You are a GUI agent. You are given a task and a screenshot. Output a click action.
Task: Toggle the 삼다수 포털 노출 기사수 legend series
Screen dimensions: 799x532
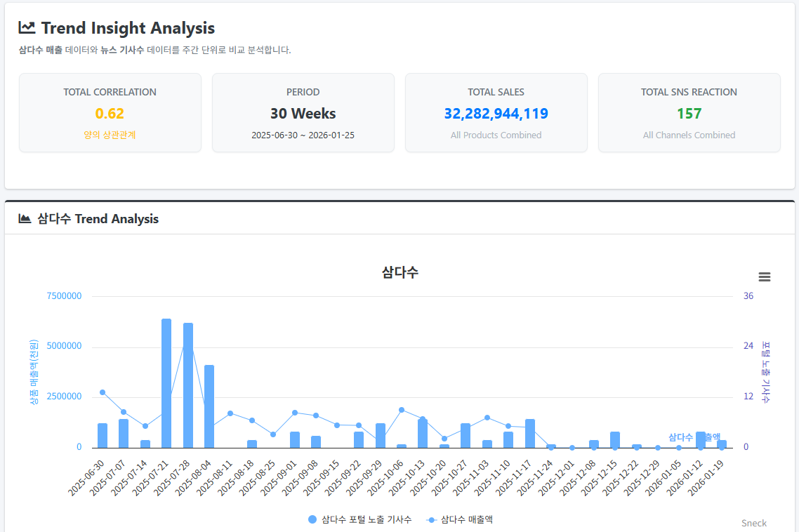pos(366,519)
